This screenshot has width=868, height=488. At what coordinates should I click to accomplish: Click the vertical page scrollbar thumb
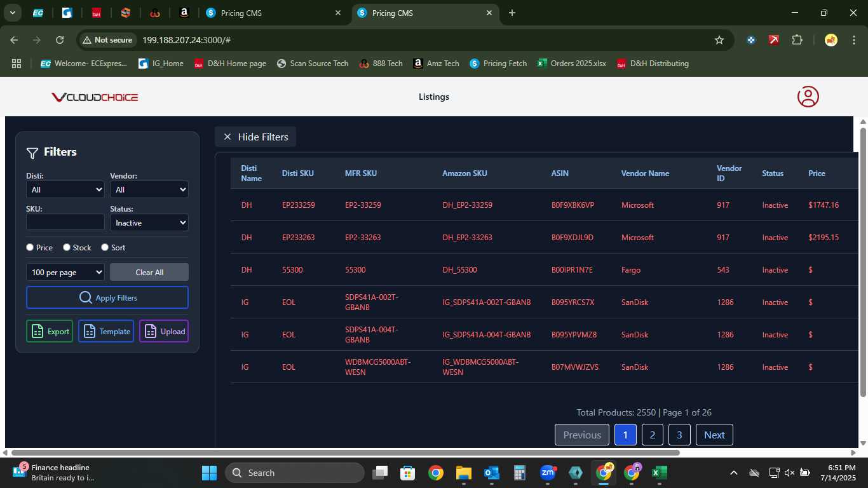point(863,262)
